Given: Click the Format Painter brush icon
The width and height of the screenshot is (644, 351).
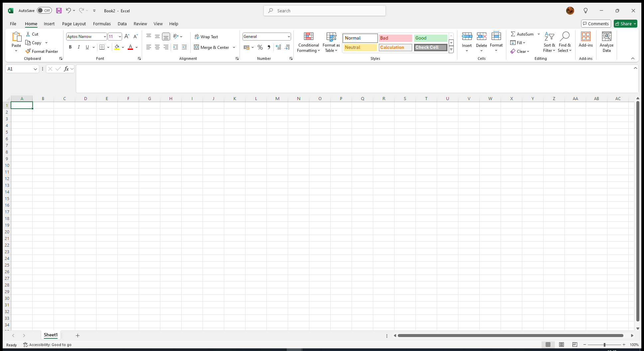Looking at the screenshot, I should click(28, 51).
